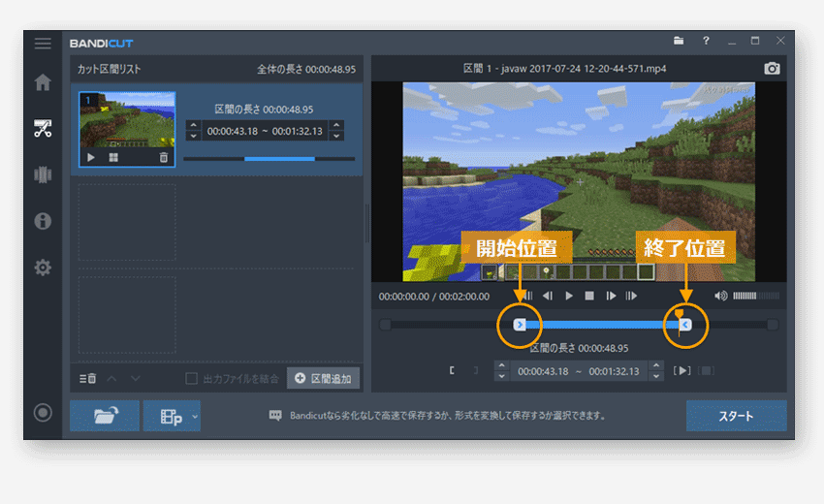Expand the dropdown arrow beside the mode button
Viewport: 824px width, 504px height.
point(195,416)
